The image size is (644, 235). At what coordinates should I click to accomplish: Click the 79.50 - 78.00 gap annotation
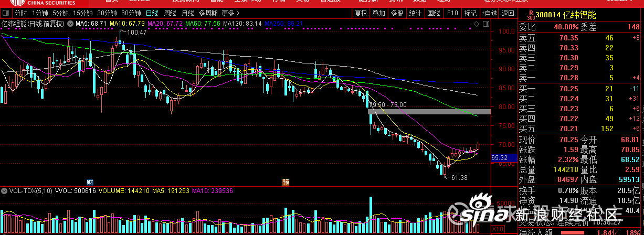point(388,105)
